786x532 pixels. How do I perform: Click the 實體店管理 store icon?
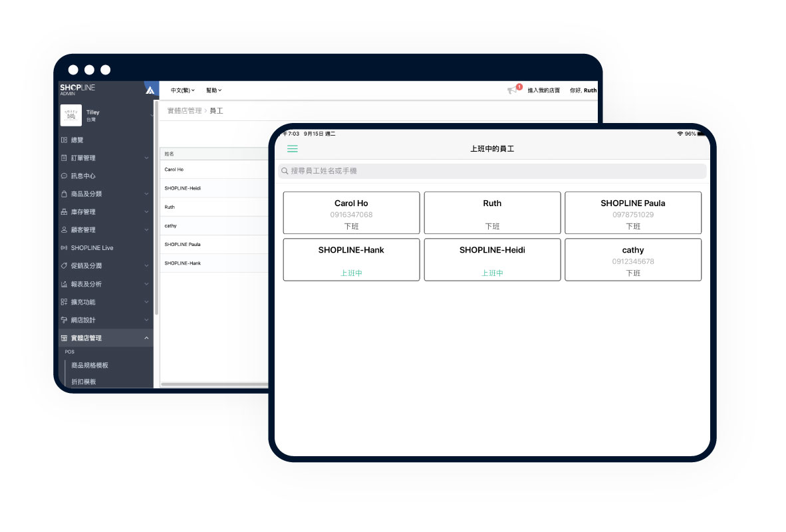[x=64, y=338]
